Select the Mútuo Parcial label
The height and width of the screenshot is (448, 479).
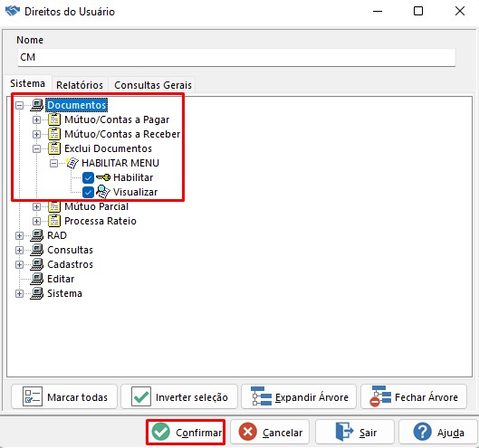[96, 206]
